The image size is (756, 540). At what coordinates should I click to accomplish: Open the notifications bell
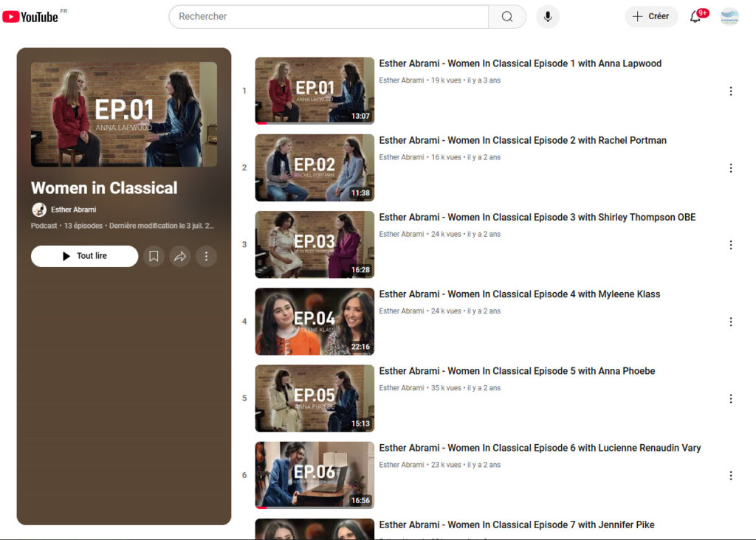click(695, 17)
